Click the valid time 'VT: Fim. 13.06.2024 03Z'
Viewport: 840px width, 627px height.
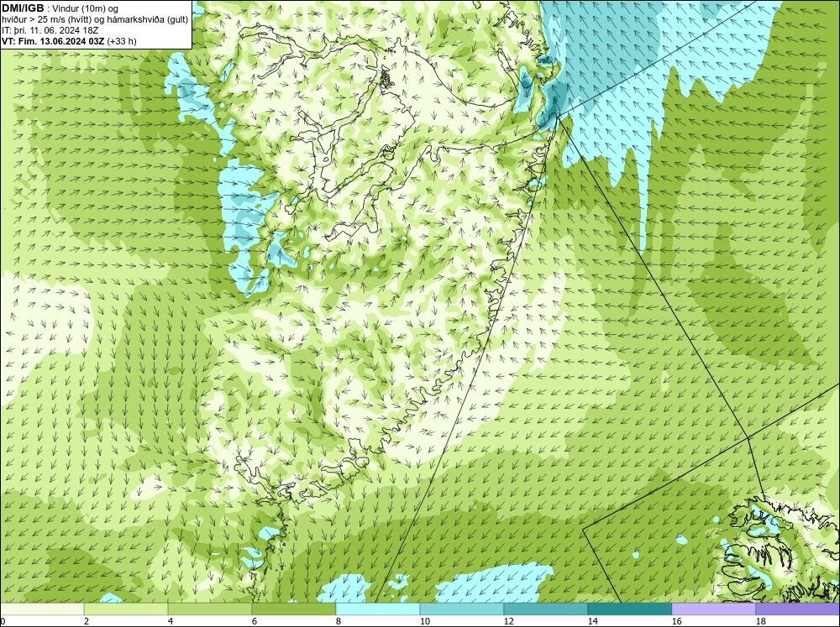pos(54,41)
